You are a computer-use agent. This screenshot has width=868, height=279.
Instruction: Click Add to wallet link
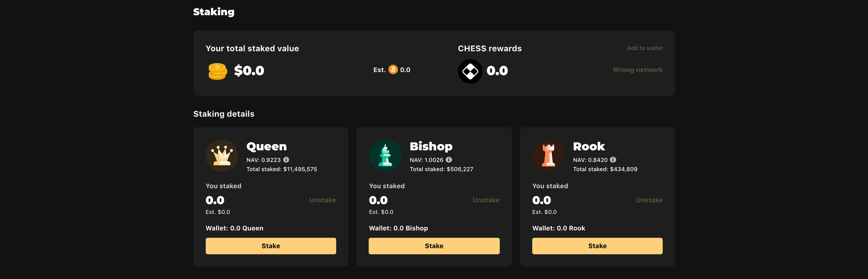pyautogui.click(x=644, y=48)
